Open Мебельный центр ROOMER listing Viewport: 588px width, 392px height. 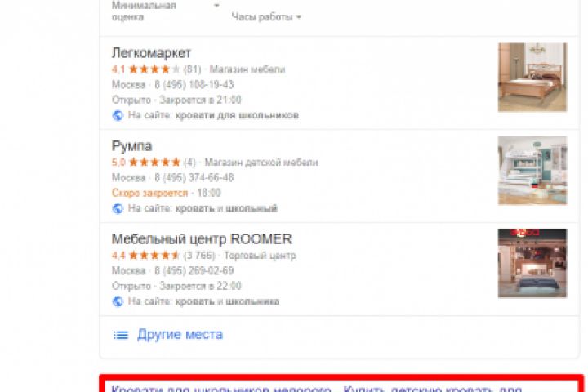pyautogui.click(x=202, y=239)
